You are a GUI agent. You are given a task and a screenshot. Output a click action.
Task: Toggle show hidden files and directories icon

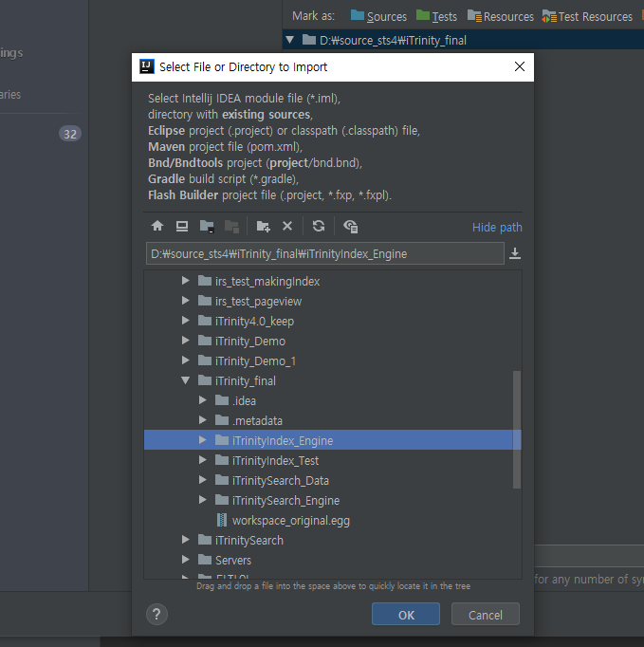[351, 226]
